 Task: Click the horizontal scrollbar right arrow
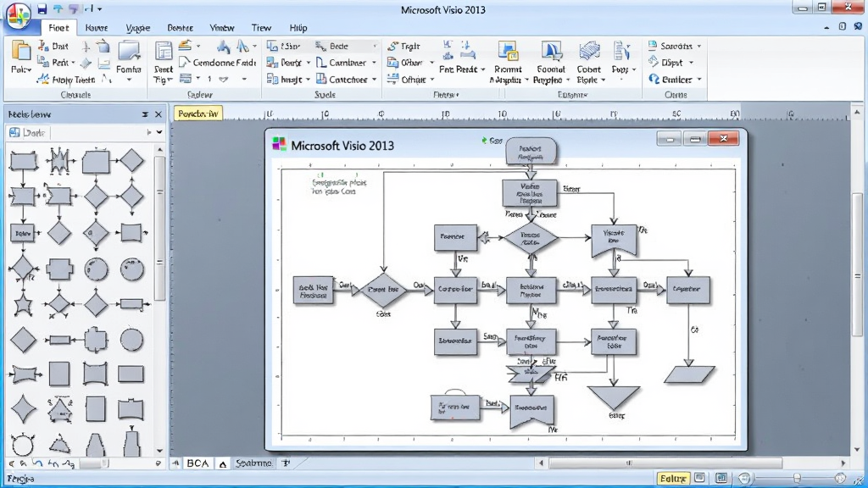843,463
